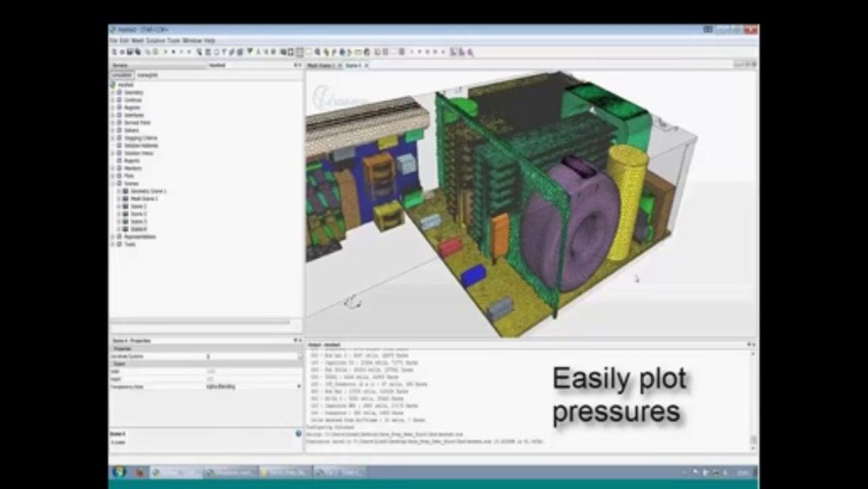
Task: Expand the Solvers node
Action: [x=113, y=130]
